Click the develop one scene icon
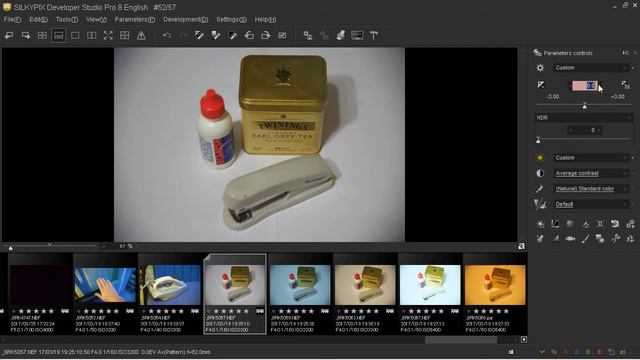The image size is (640, 360). click(308, 36)
